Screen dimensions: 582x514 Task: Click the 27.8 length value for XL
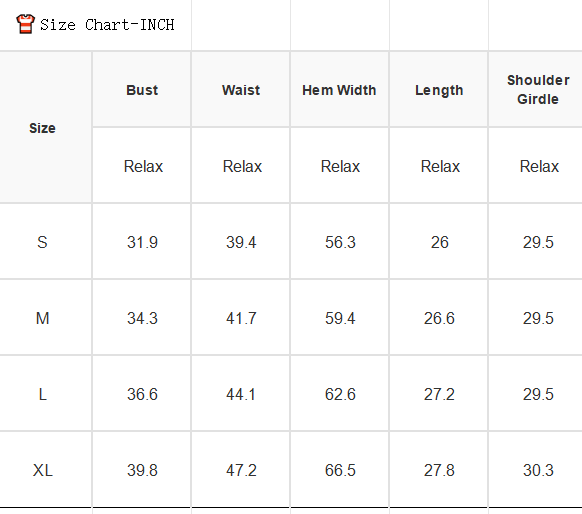pos(439,470)
